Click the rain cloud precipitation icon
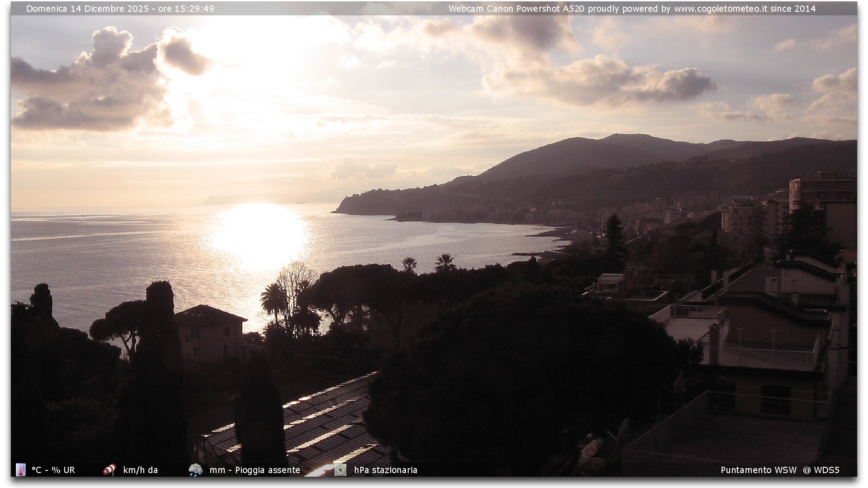This screenshot has height=488, width=868. [x=195, y=470]
